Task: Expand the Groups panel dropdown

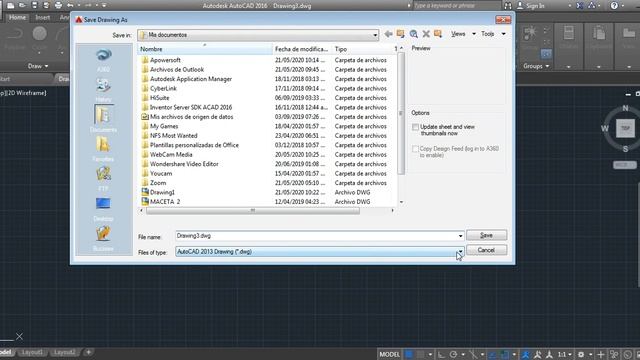Action: coord(536,66)
